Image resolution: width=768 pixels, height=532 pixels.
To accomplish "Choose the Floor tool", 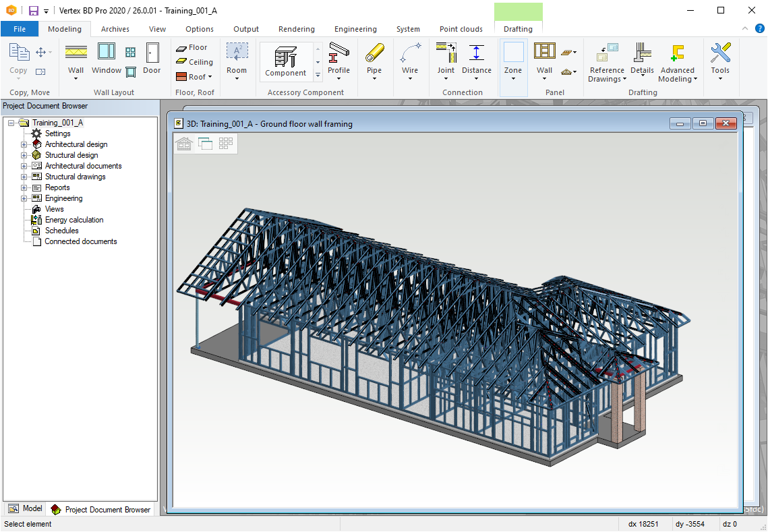I will pos(191,47).
